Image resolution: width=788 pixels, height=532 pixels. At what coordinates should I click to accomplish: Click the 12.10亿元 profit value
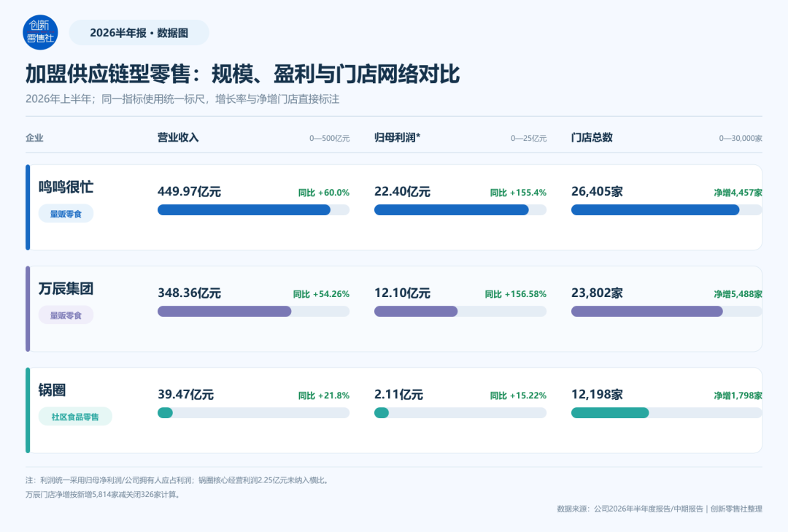tap(402, 293)
